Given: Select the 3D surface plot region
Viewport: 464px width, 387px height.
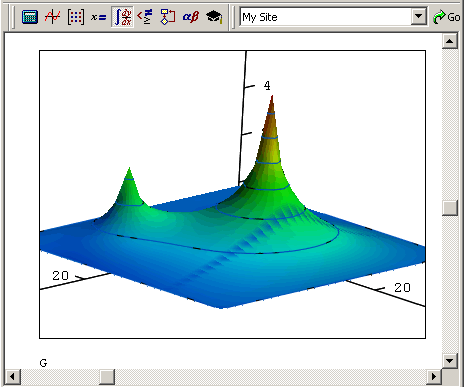Looking at the screenshot, I should 232,194.
